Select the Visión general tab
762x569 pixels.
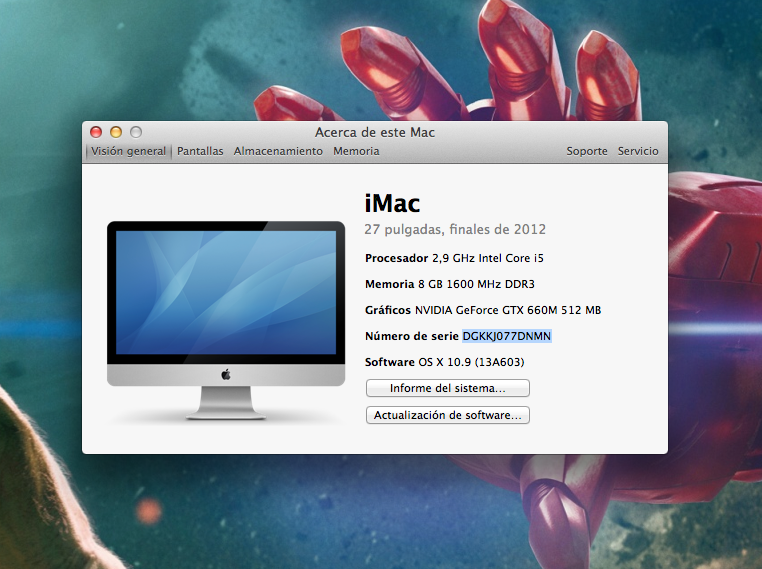pos(128,151)
